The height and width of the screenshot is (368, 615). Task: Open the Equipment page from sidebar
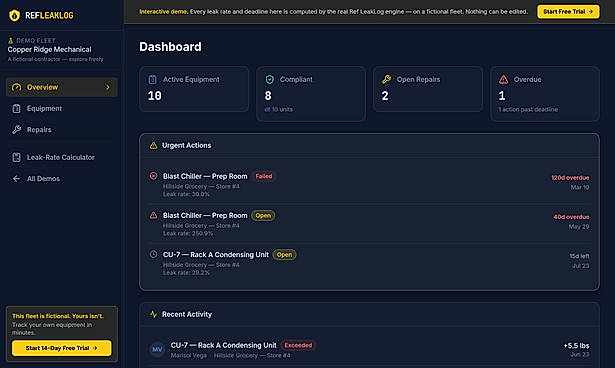[62, 109]
